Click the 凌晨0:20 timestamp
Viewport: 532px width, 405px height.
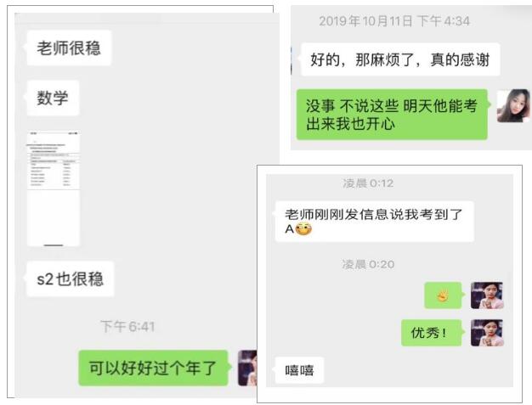click(x=368, y=264)
